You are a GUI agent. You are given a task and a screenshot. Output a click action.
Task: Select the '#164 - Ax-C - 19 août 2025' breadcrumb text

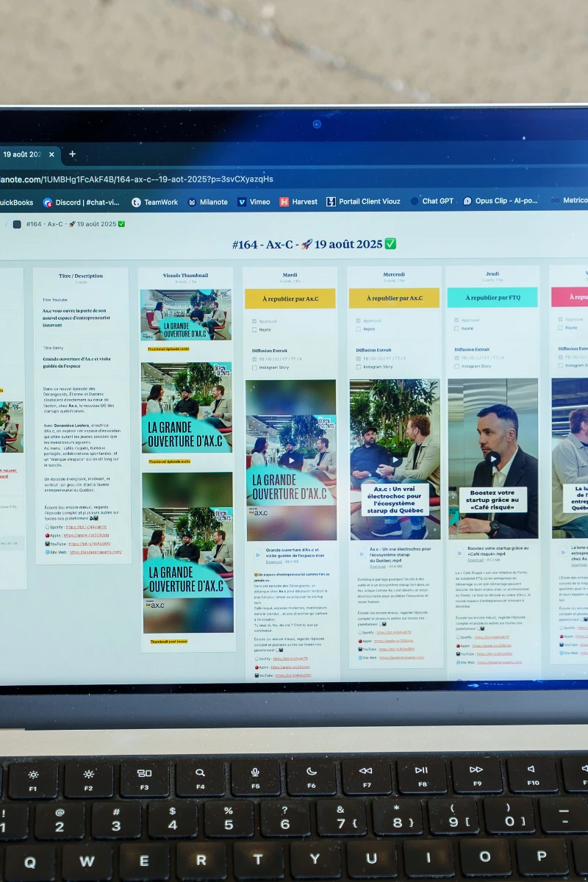76,224
